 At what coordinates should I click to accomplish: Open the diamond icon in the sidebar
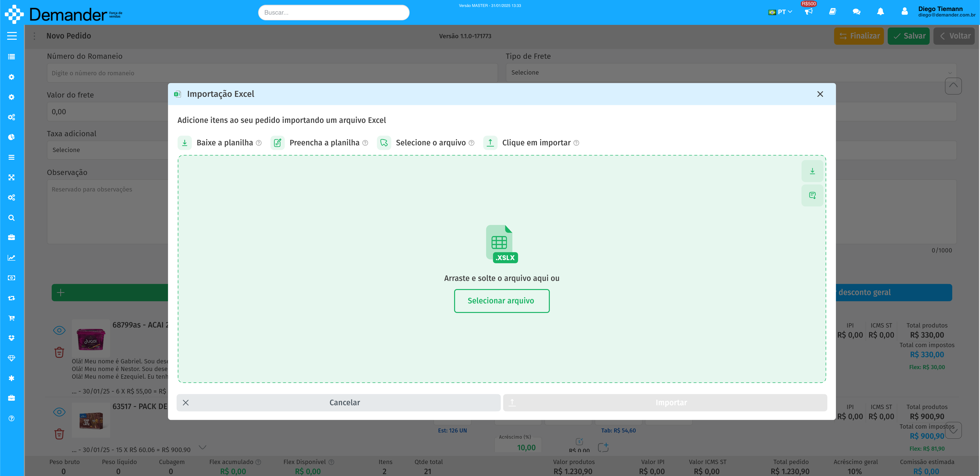point(11,358)
